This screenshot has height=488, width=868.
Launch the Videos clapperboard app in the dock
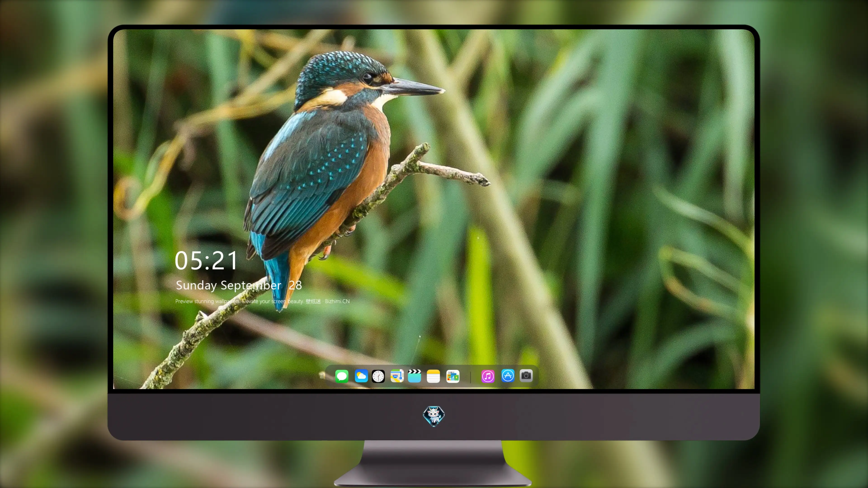pos(415,376)
